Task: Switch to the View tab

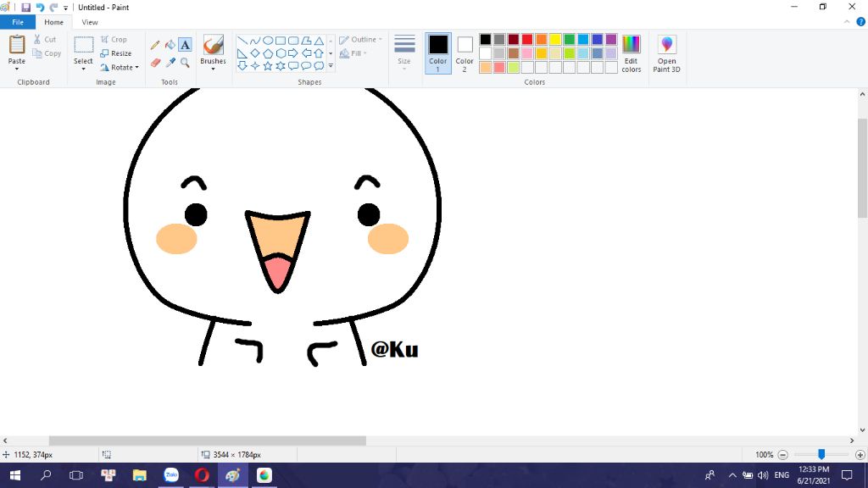Action: pos(90,22)
